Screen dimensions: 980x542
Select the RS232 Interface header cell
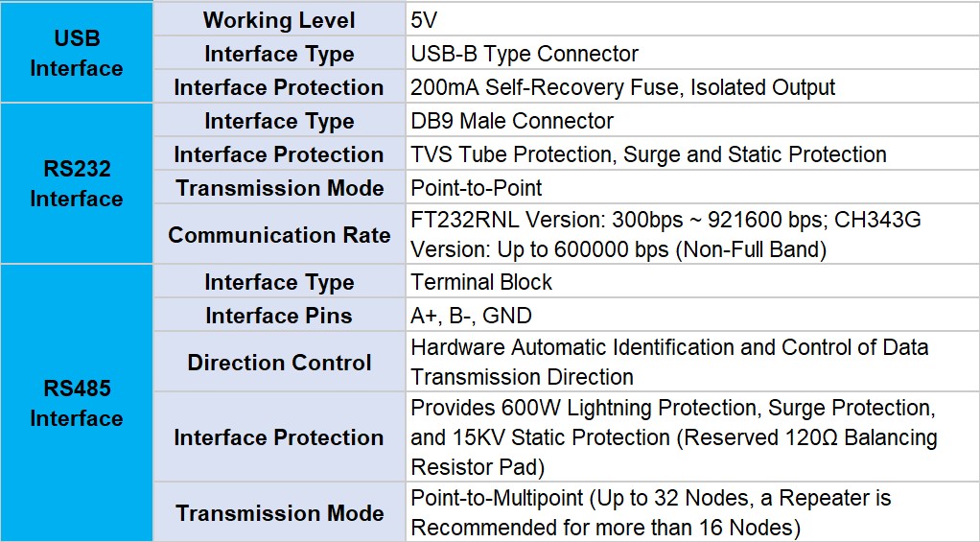[76, 183]
